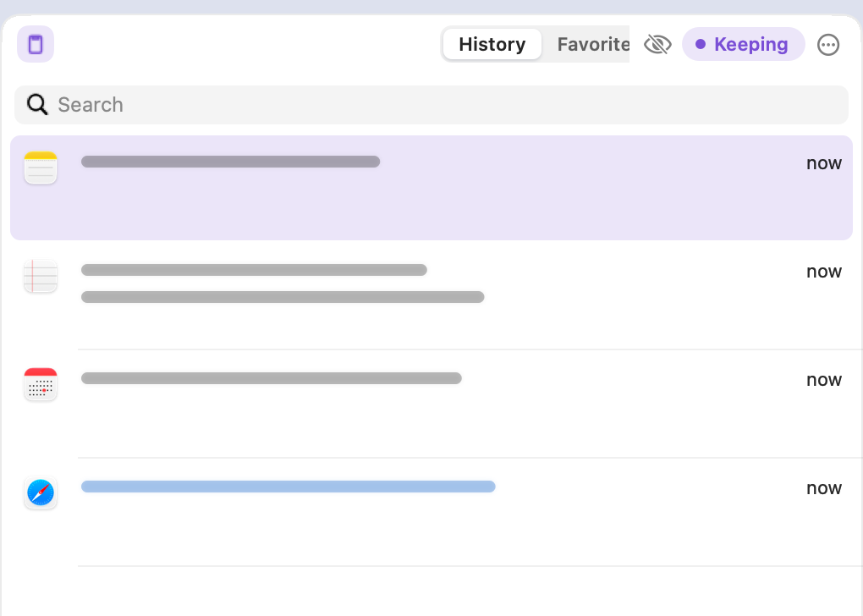
Task: Click the yellow Notes app icon
Action: coord(41,168)
